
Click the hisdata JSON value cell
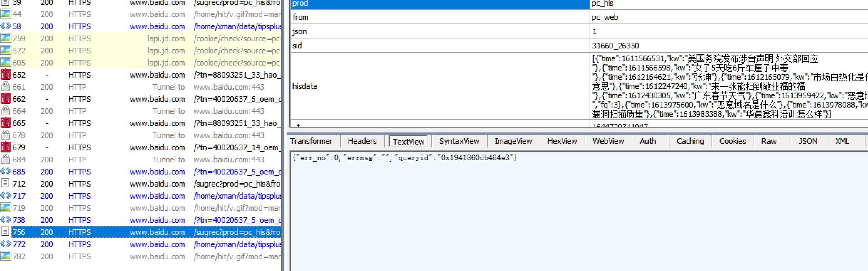(x=729, y=86)
